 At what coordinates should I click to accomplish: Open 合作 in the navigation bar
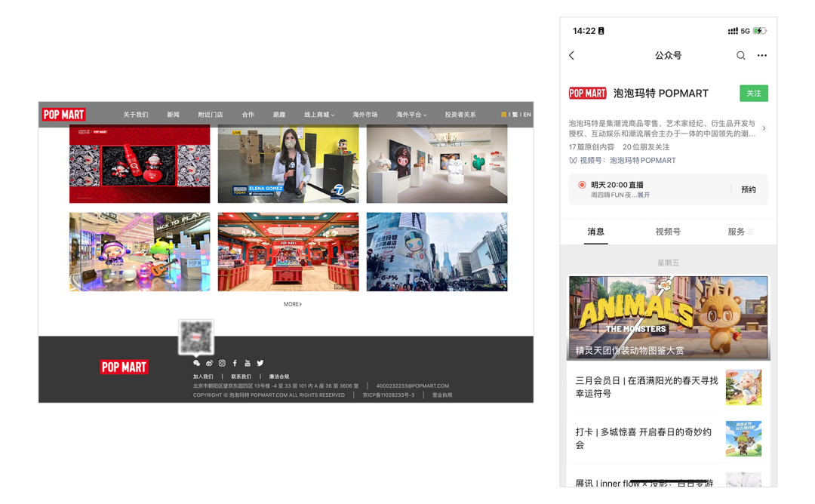[248, 115]
